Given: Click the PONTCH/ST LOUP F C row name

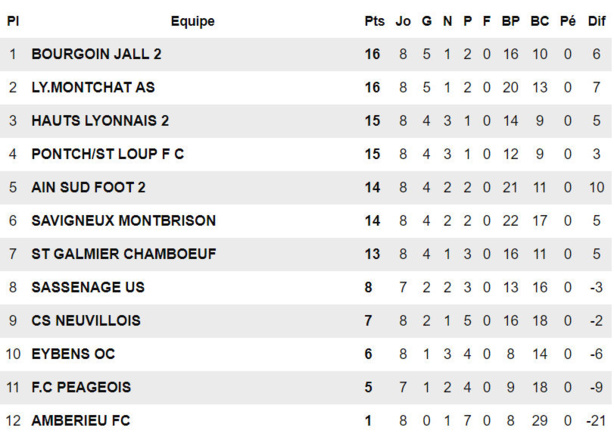Looking at the screenshot, I should 107,154.
